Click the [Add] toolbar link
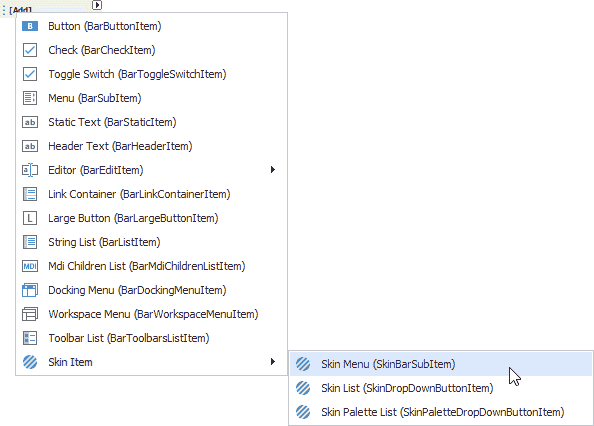The image size is (594, 426). coord(20,10)
